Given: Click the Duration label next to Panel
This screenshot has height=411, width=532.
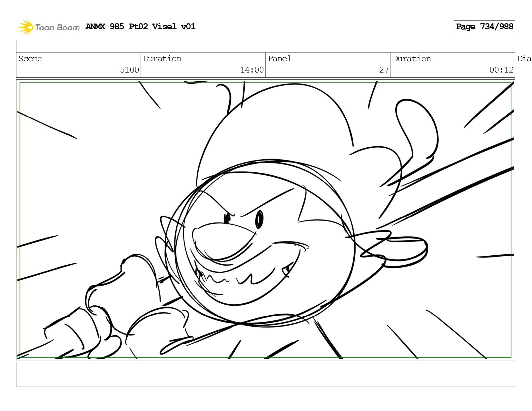Looking at the screenshot, I should click(x=412, y=59).
